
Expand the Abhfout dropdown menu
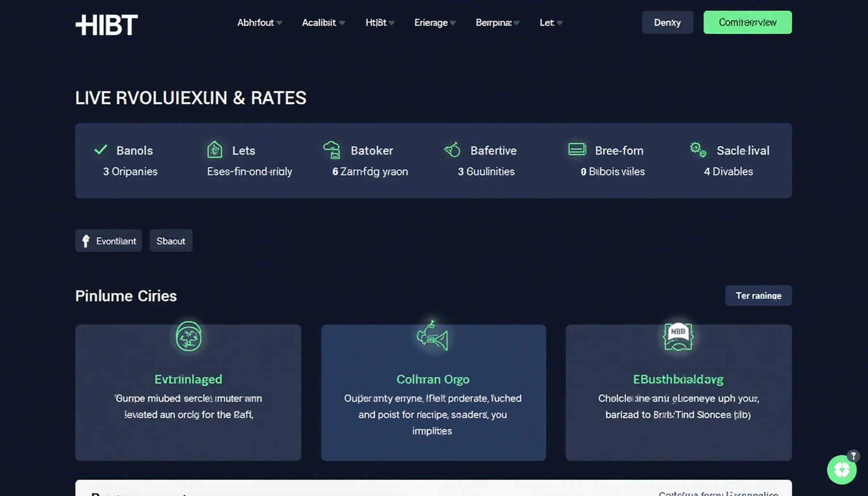(x=259, y=23)
